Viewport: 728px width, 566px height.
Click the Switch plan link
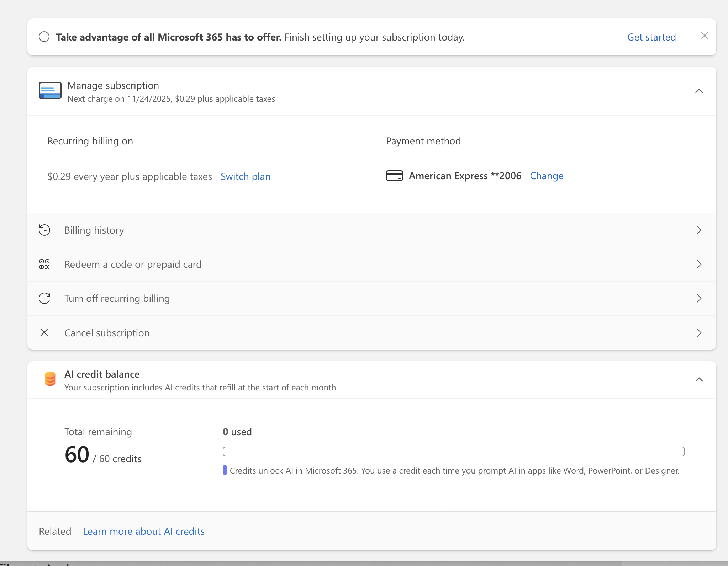point(246,177)
